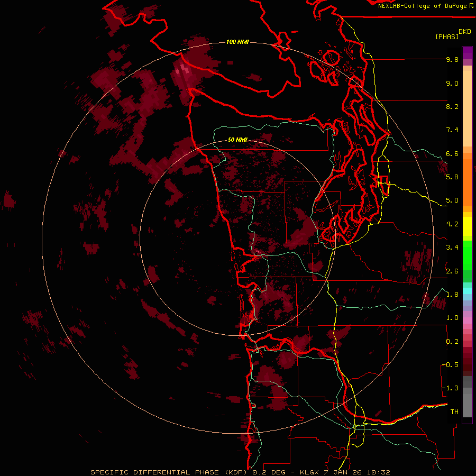This screenshot has height=476, width=476.
Task: Click the DKD [PHAS] colorbar unit label
Action: coord(453,34)
